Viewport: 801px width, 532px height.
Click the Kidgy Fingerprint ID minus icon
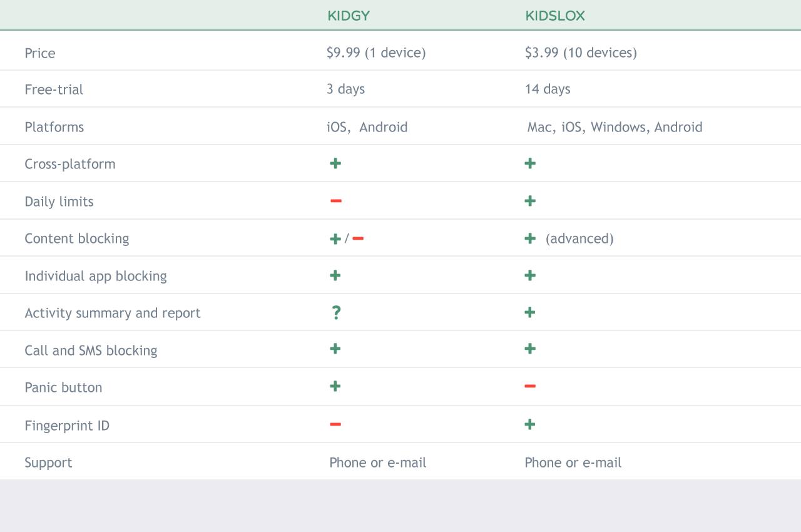335,424
